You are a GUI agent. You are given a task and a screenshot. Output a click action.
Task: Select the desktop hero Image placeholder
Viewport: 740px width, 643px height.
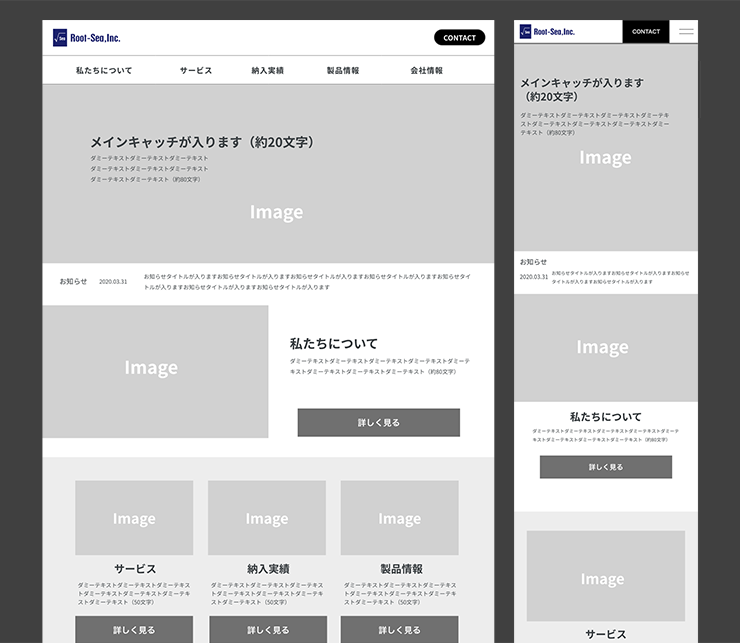pyautogui.click(x=268, y=174)
